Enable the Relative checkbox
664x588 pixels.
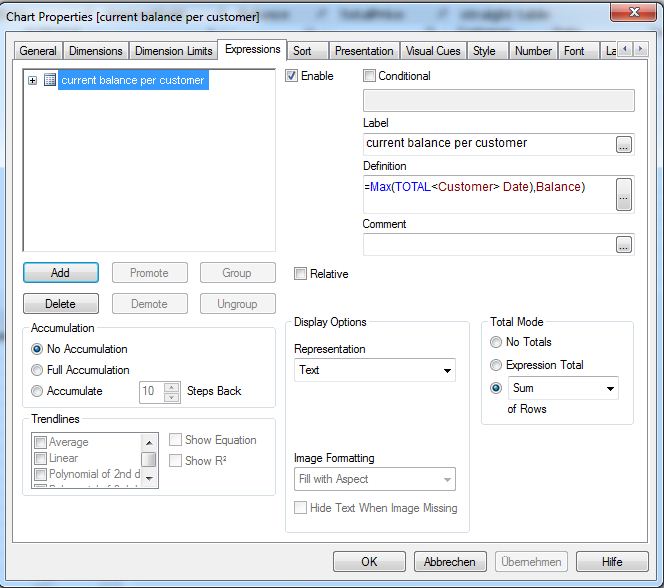[301, 274]
